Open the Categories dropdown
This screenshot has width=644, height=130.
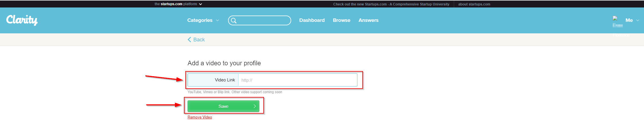tap(203, 20)
